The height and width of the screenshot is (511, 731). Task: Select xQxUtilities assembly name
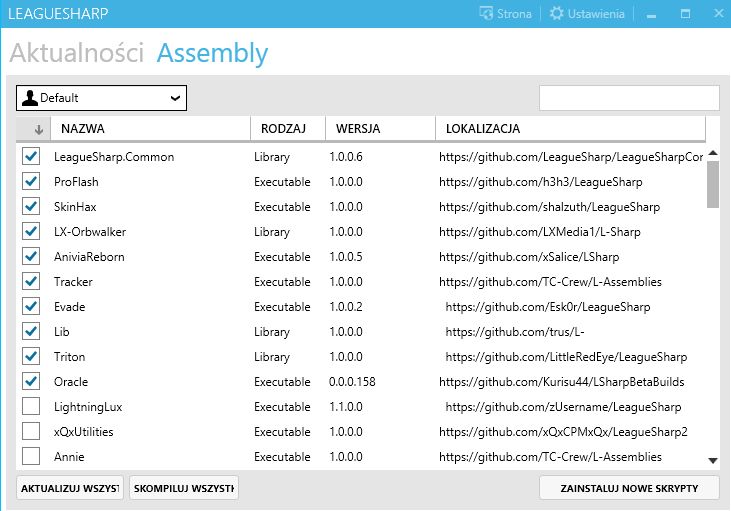[x=83, y=432]
